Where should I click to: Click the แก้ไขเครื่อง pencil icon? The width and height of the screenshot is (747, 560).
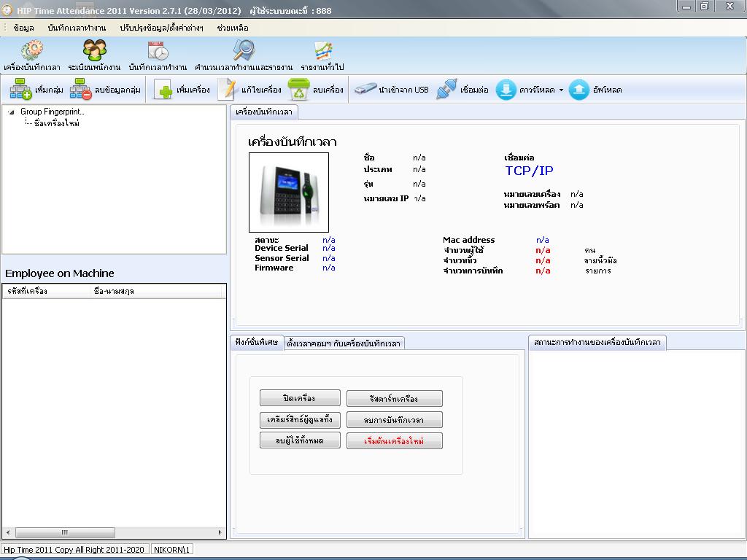[227, 90]
